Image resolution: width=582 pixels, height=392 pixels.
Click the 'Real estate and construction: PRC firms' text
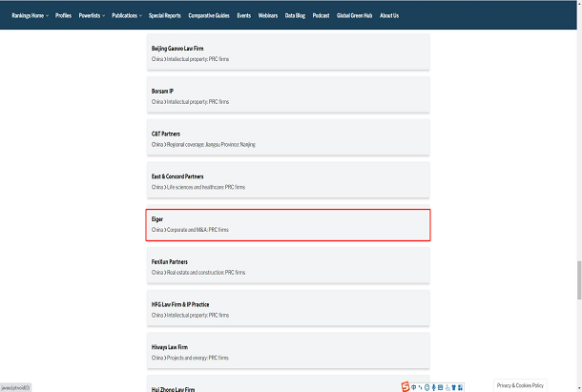click(x=206, y=273)
